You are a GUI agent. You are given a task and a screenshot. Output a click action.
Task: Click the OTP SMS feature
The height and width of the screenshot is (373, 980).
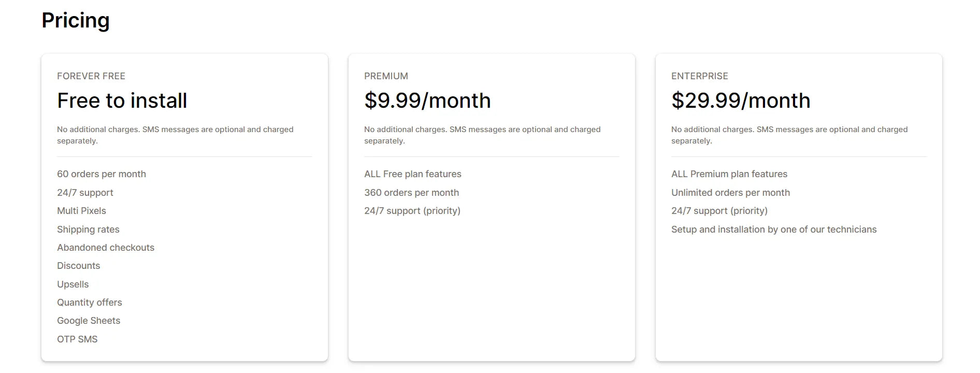click(x=77, y=339)
